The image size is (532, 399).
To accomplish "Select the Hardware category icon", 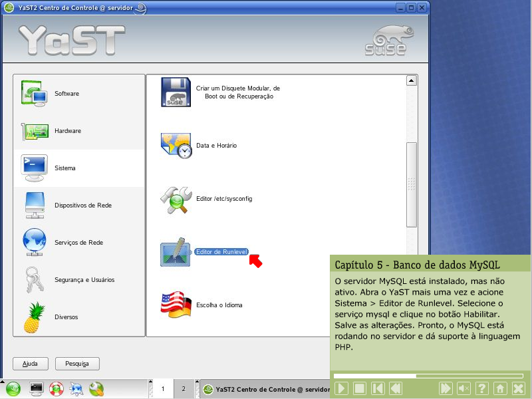I will pyautogui.click(x=34, y=131).
